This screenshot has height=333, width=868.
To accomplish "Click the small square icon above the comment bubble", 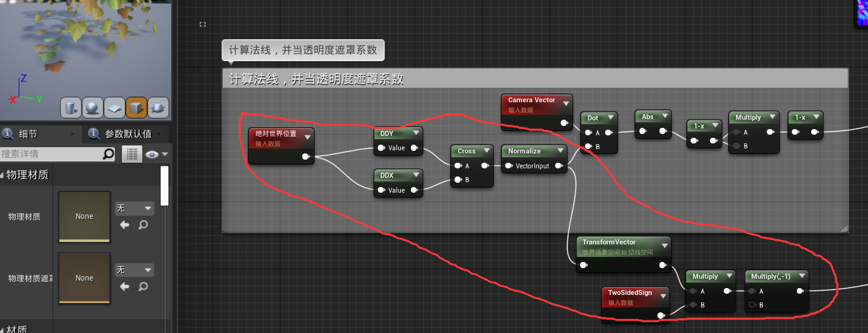I will click(202, 24).
